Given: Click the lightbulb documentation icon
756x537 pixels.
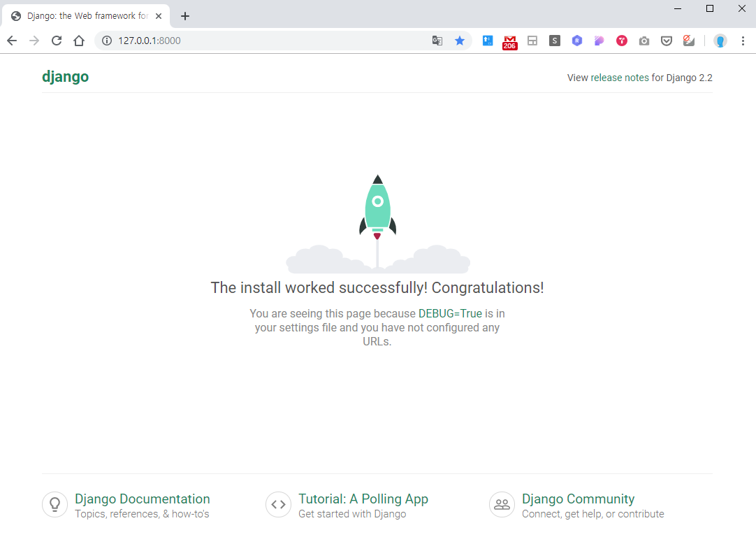Looking at the screenshot, I should click(x=55, y=504).
